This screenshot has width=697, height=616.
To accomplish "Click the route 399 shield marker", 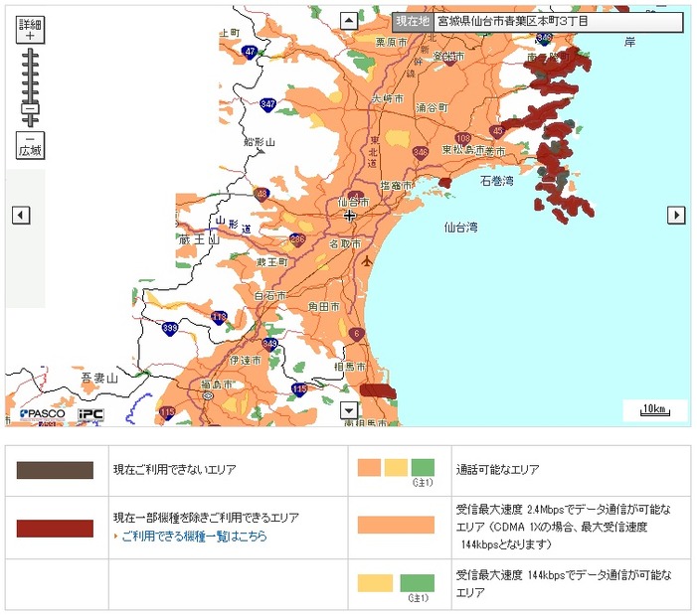I will click(170, 329).
